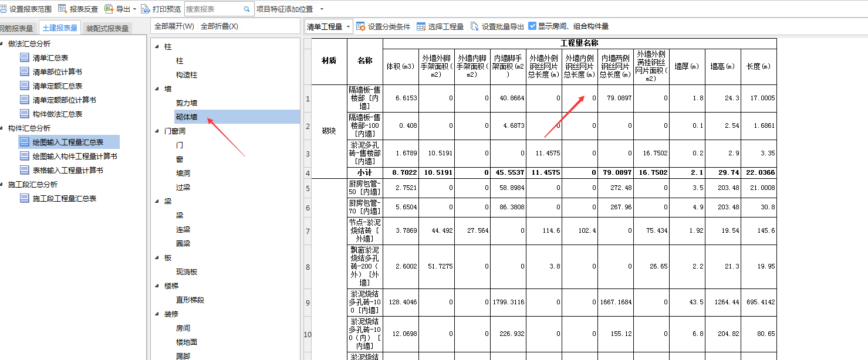This screenshot has width=868, height=360.
Task: Collapse the 做法汇总分析 tree node
Action: tap(2, 44)
